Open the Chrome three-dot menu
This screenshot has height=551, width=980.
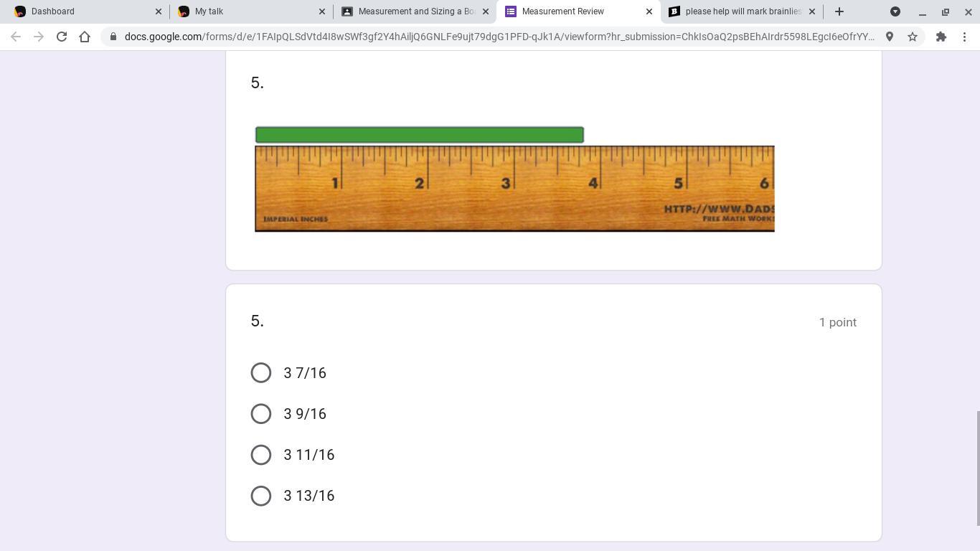(964, 37)
